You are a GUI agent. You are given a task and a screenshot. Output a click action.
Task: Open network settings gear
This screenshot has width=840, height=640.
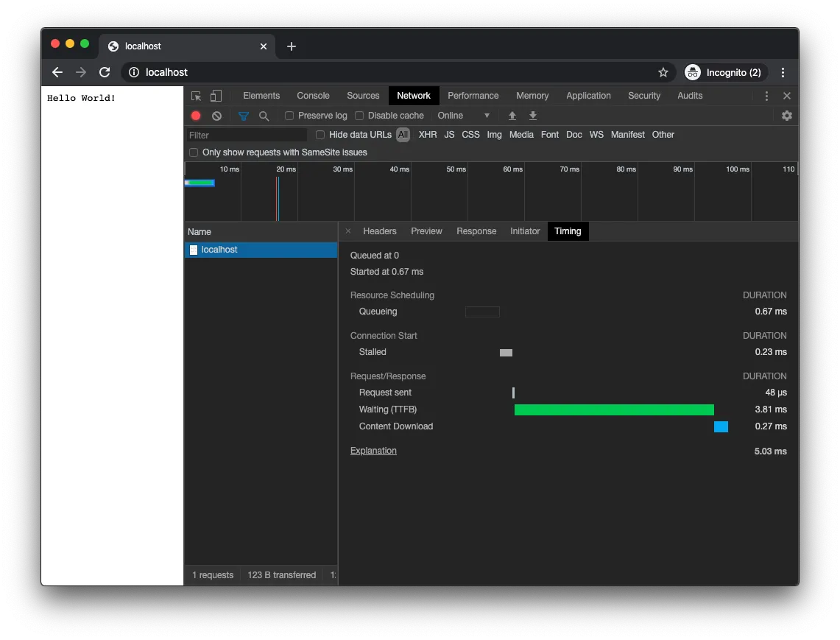tap(786, 116)
